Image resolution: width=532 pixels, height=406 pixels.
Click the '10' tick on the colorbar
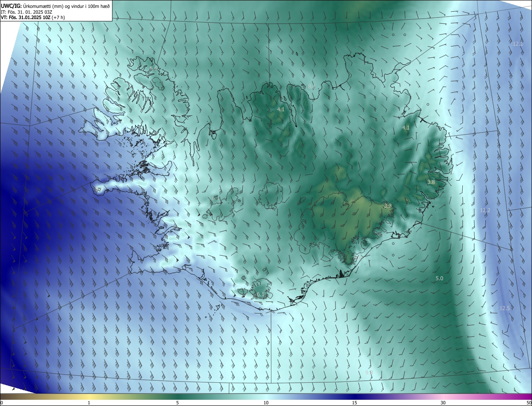[266, 403]
